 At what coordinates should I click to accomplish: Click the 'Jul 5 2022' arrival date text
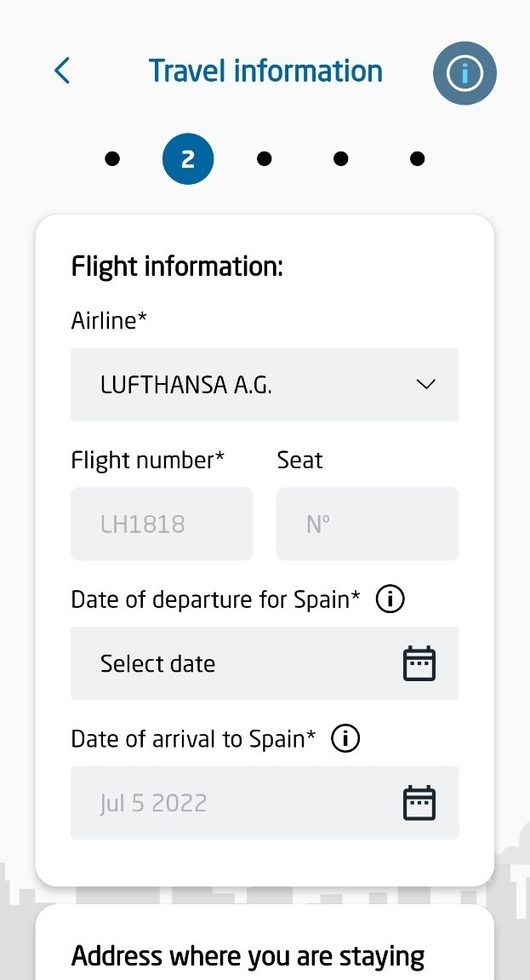click(154, 804)
